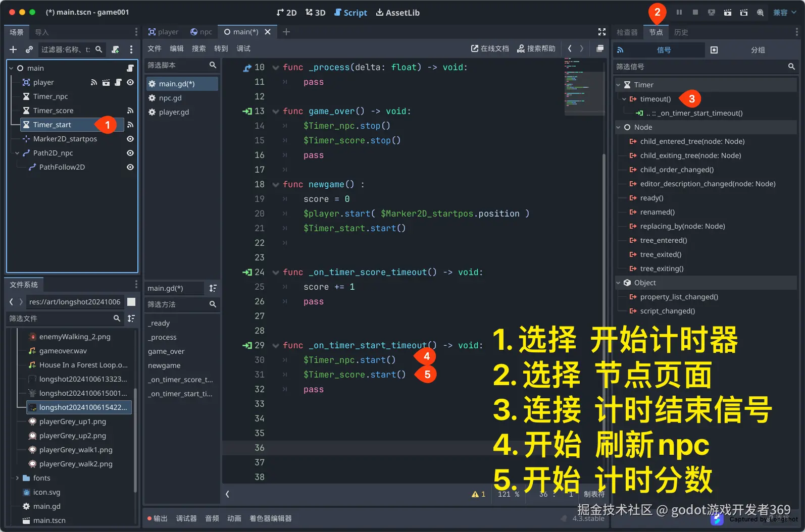
Task: Go to previous edited script
Action: [x=570, y=48]
